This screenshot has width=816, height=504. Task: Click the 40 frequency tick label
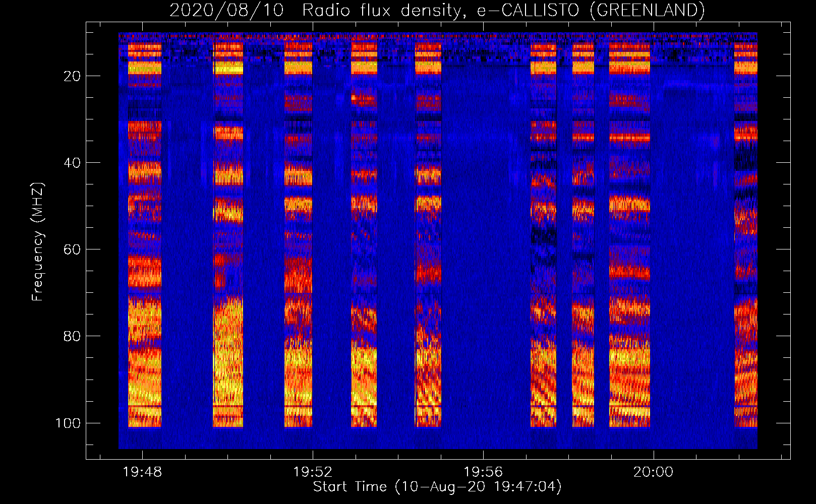(72, 163)
